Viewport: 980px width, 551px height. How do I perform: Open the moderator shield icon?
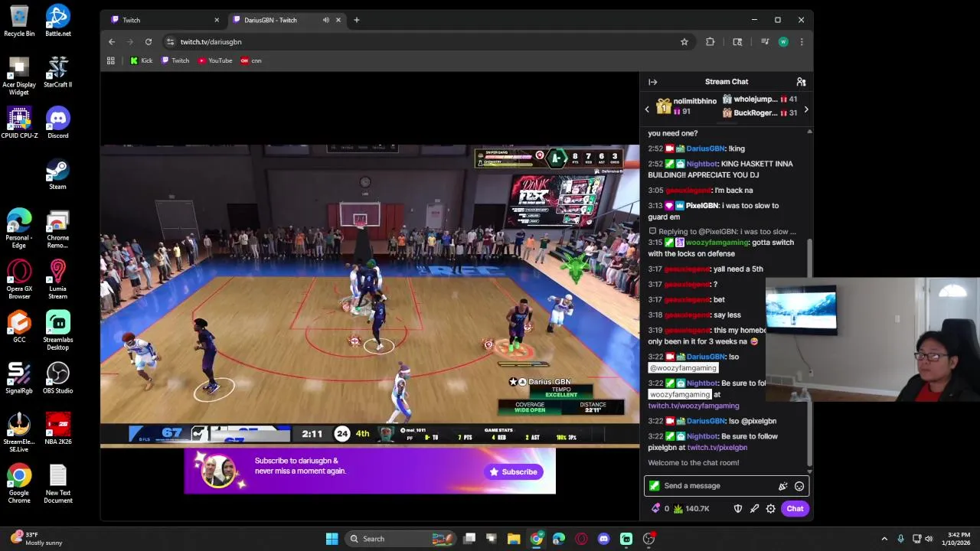point(738,508)
